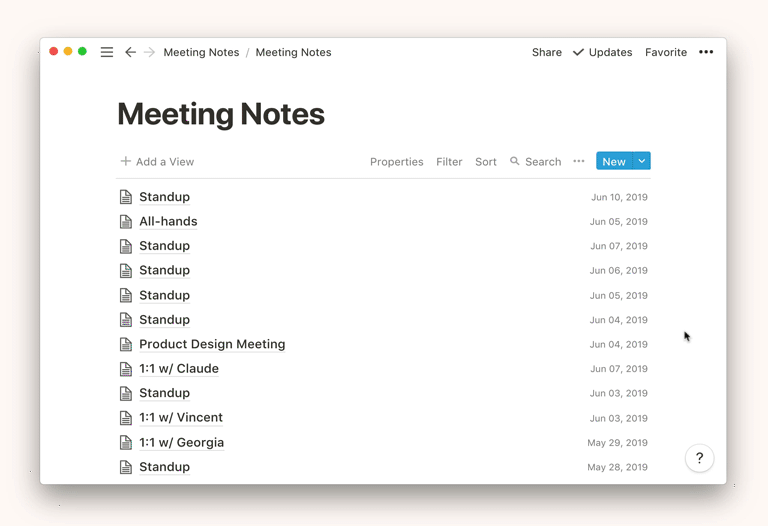Open the page options three-dot menu
The image size is (768, 526).
706,52
